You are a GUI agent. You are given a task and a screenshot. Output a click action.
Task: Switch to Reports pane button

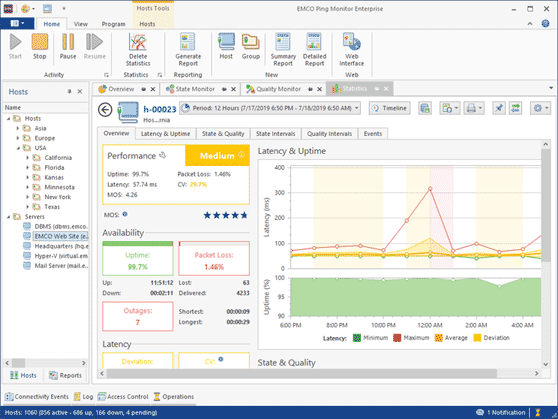pos(65,375)
